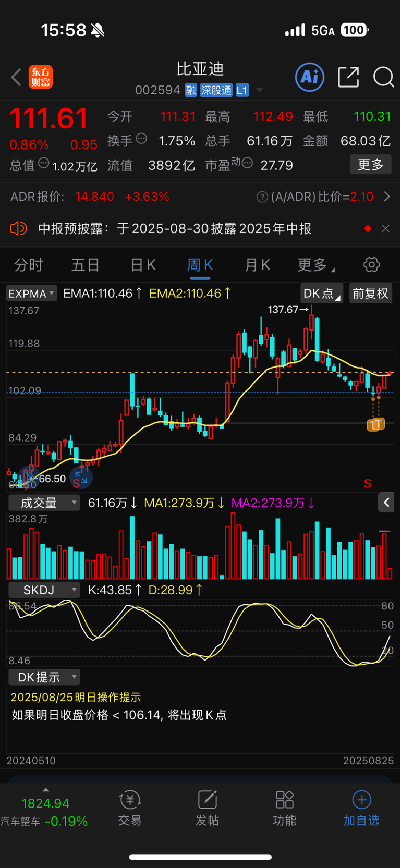Switch to 分时 tab
401x868 pixels.
(28, 265)
